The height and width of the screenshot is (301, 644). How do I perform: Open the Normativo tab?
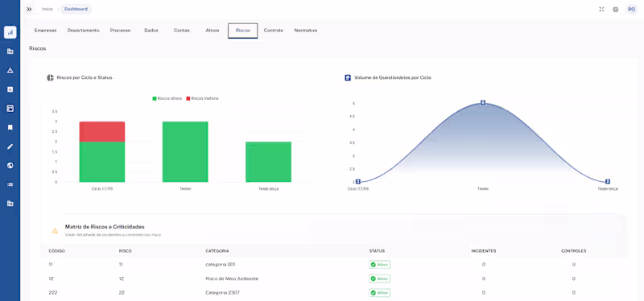pos(306,31)
